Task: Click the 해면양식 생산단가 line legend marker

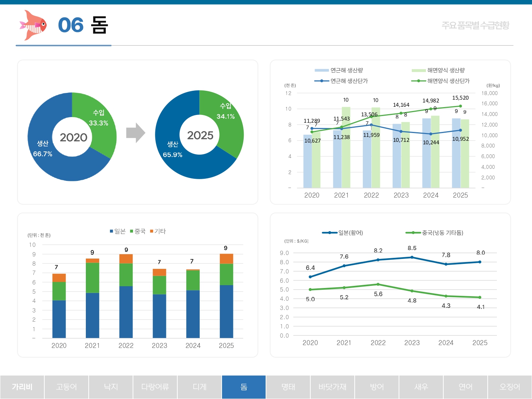Action: (419, 81)
